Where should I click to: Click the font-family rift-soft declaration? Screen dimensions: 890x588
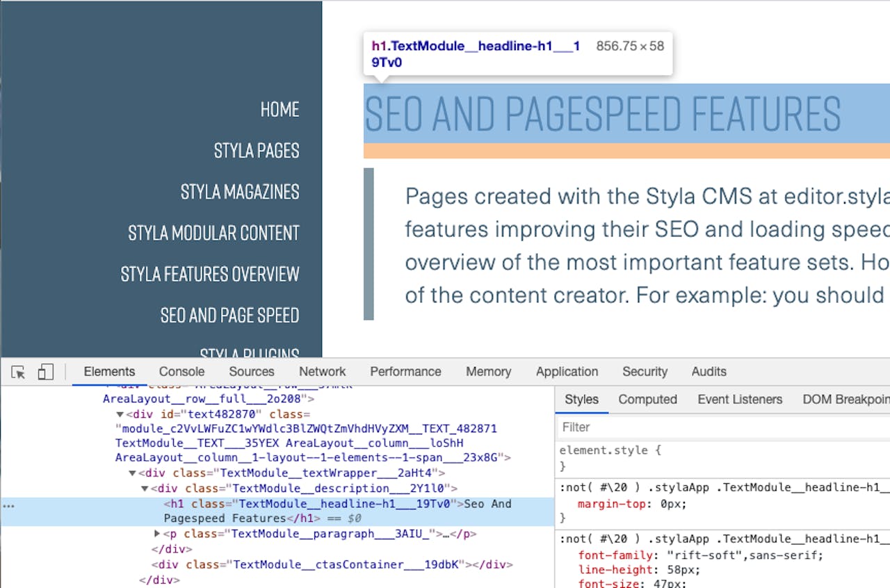click(700, 555)
